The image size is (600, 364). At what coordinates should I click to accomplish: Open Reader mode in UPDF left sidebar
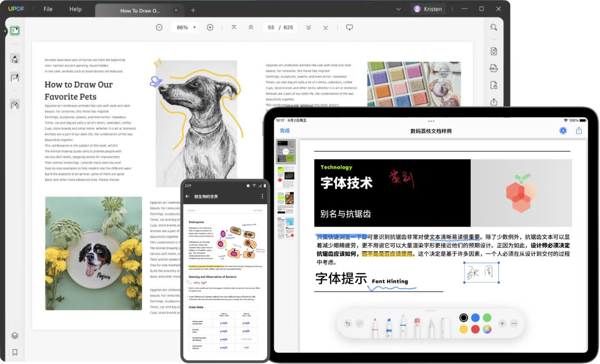[x=15, y=30]
